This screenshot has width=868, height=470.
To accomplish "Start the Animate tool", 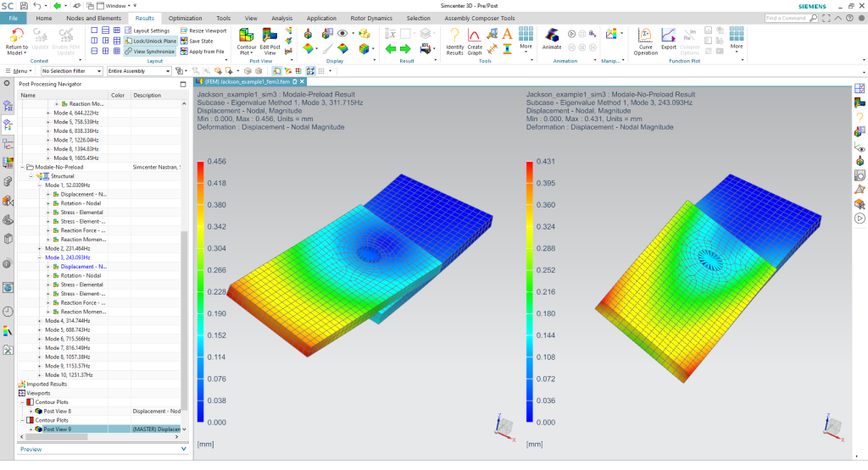I will [552, 36].
